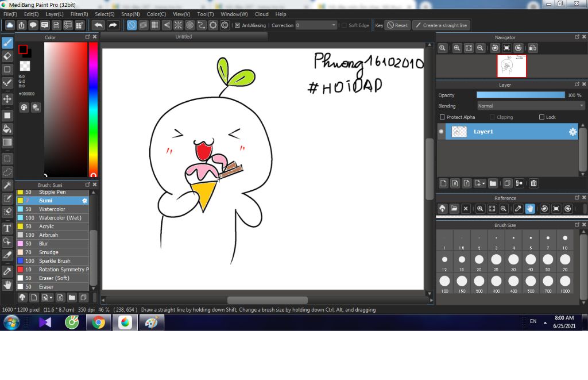Open the Blending mode dropdown
The image size is (588, 380).
click(531, 106)
